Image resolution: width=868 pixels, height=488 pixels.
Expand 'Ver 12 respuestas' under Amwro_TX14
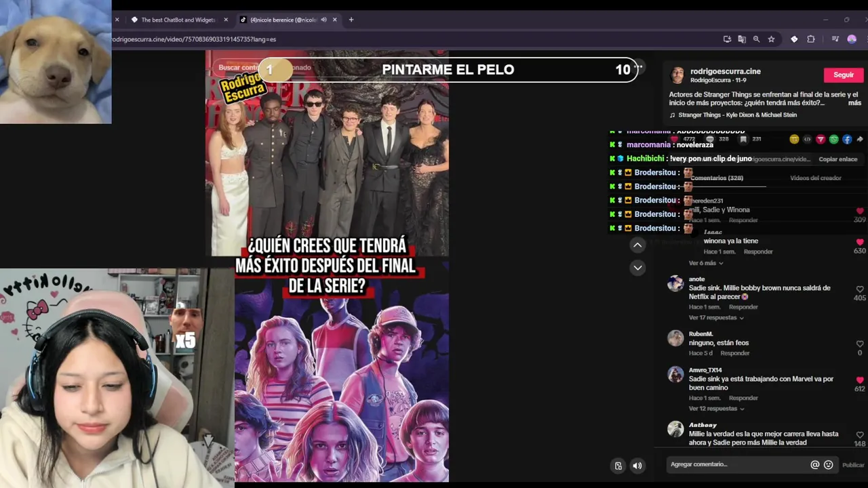click(716, 409)
